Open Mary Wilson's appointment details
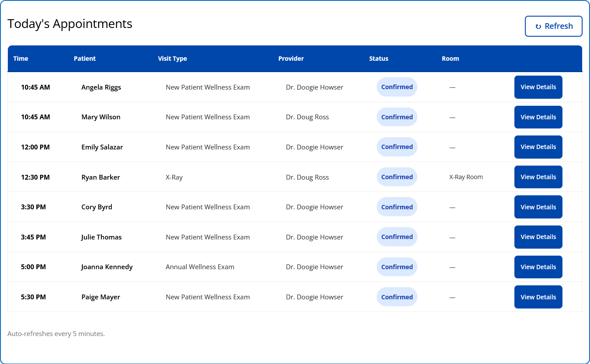Screen dimensions: 590x364 pos(538,117)
